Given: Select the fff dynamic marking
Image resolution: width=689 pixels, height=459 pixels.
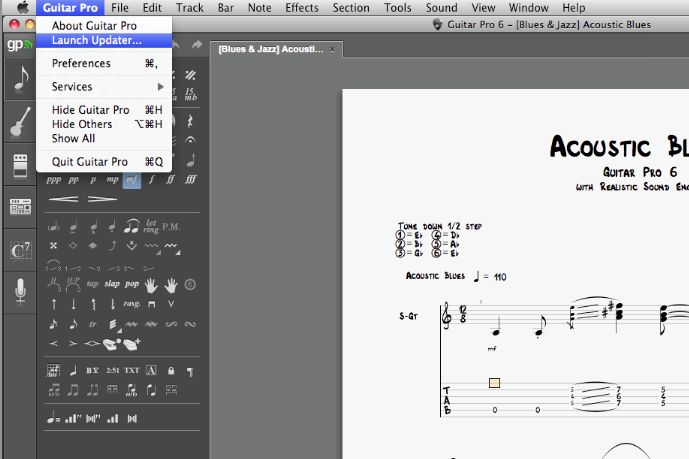Looking at the screenshot, I should [x=190, y=179].
